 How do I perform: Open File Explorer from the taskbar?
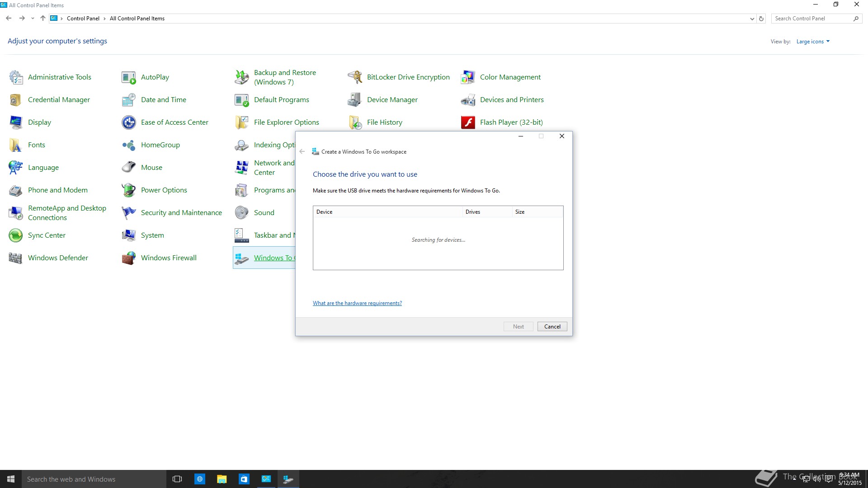[222, 479]
